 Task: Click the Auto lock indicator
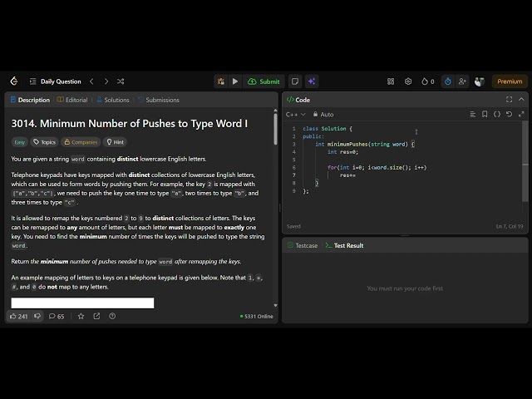pos(323,115)
